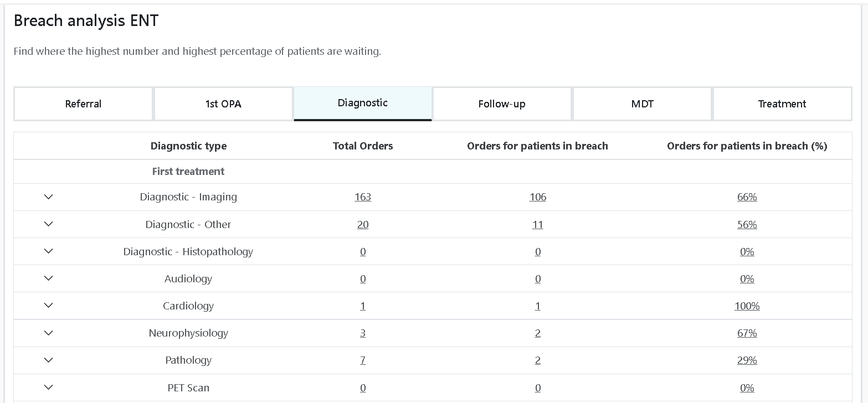
Task: Click Diagnostic - Other total orders 20
Action: point(363,225)
